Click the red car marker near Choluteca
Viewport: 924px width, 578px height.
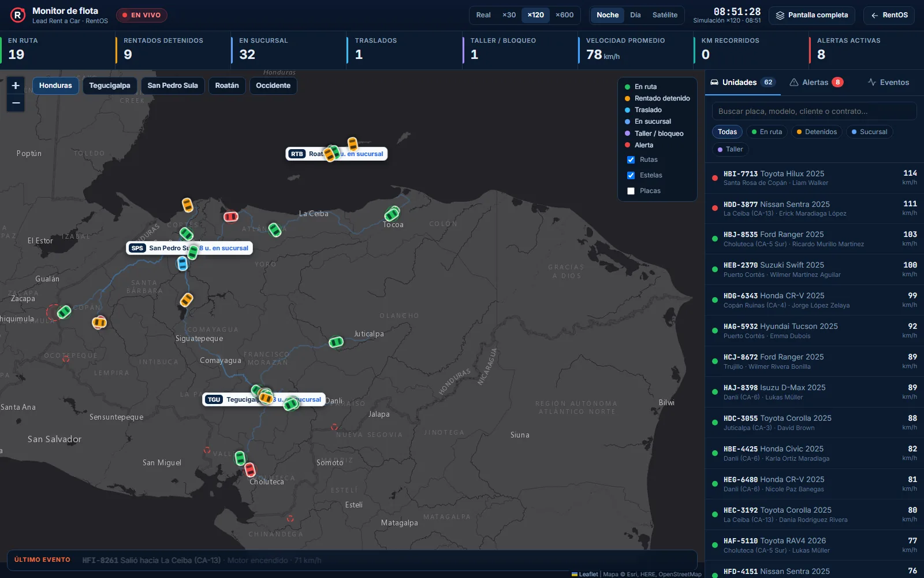pyautogui.click(x=249, y=469)
